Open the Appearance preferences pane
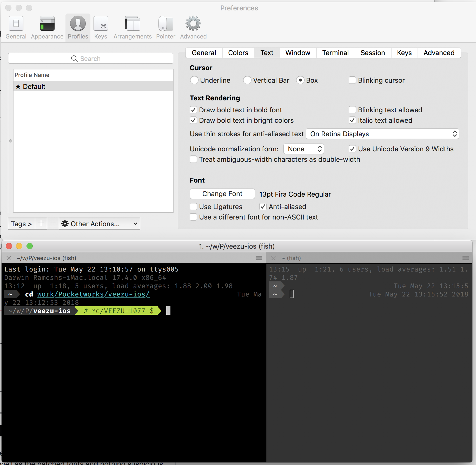This screenshot has width=476, height=465. click(47, 27)
